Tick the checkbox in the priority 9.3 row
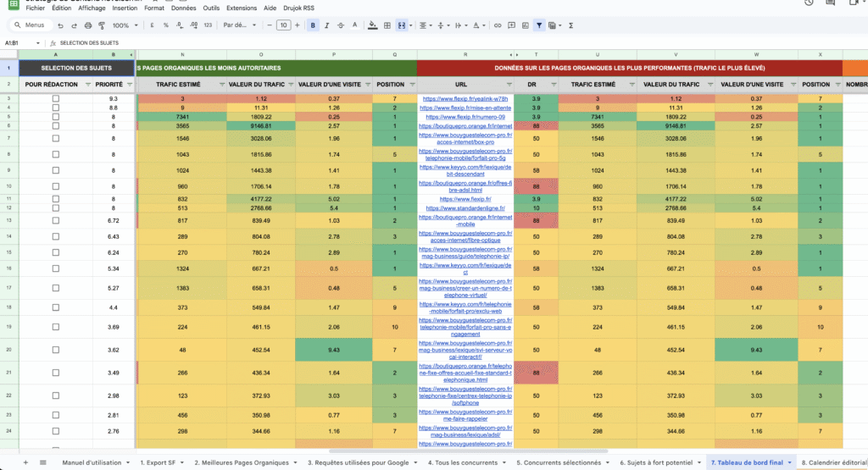The width and height of the screenshot is (868, 470). tap(55, 98)
